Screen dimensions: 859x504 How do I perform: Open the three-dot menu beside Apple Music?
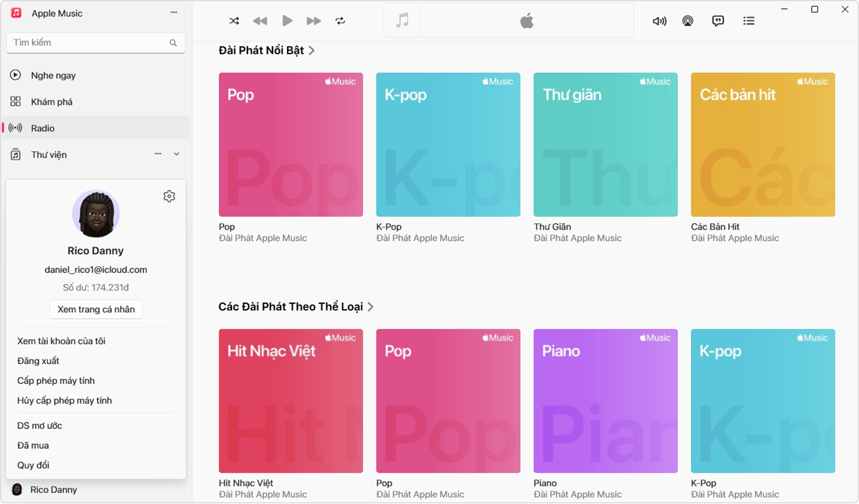pyautogui.click(x=174, y=13)
